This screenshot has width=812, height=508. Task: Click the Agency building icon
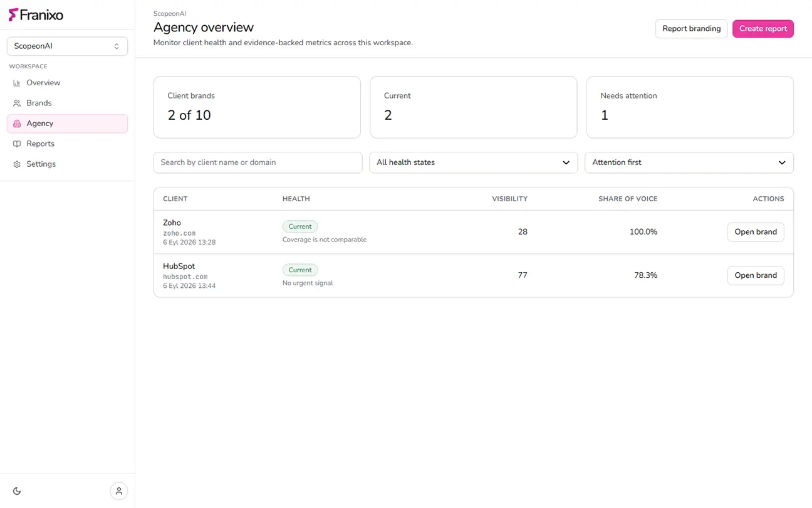pyautogui.click(x=17, y=124)
